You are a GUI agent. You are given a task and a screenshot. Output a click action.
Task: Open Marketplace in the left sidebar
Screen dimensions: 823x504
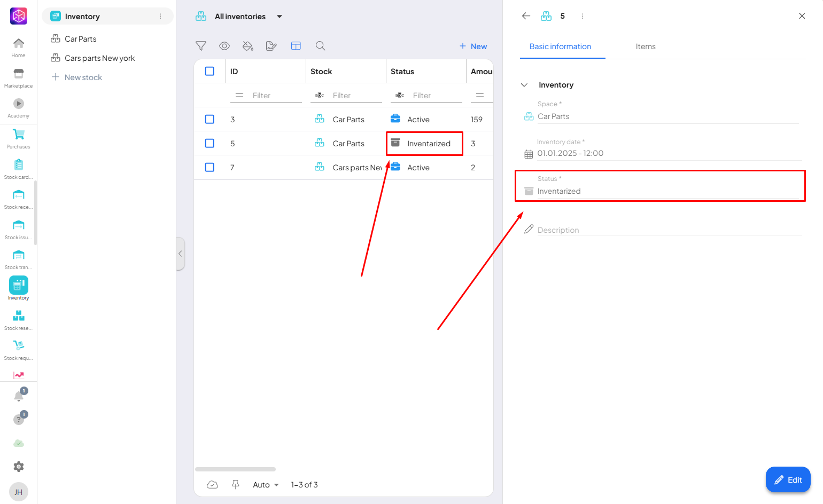[x=18, y=77]
